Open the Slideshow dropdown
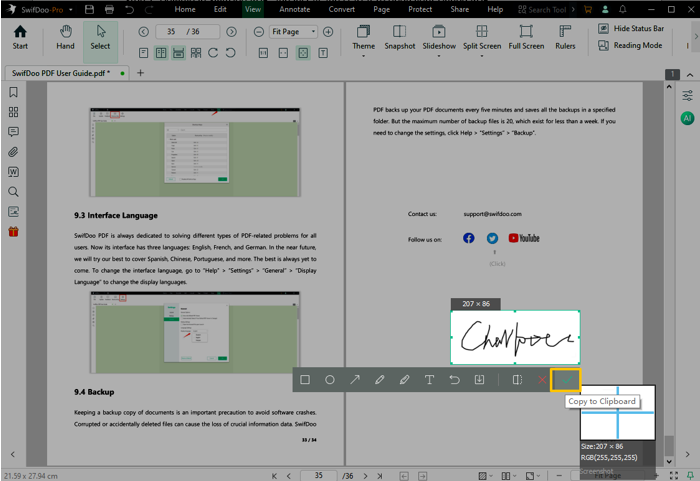Image resolution: width=700 pixels, height=481 pixels. (439, 41)
